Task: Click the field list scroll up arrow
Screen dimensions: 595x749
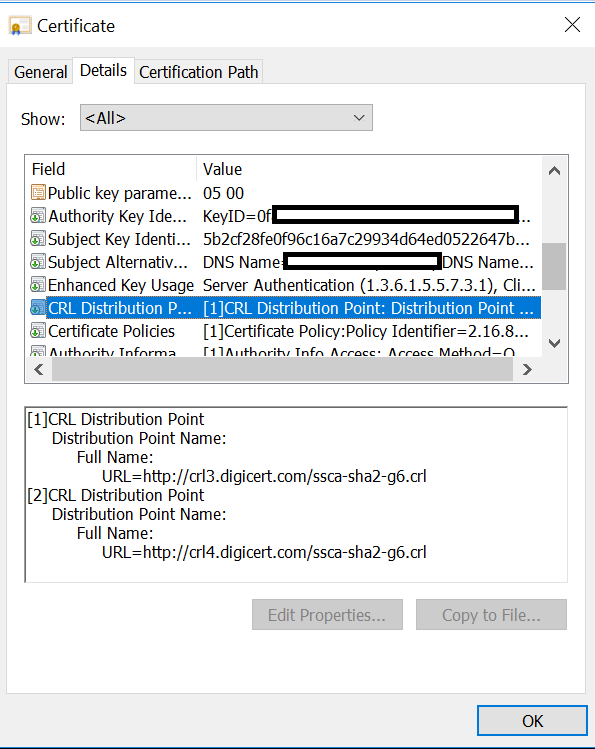Action: [554, 171]
